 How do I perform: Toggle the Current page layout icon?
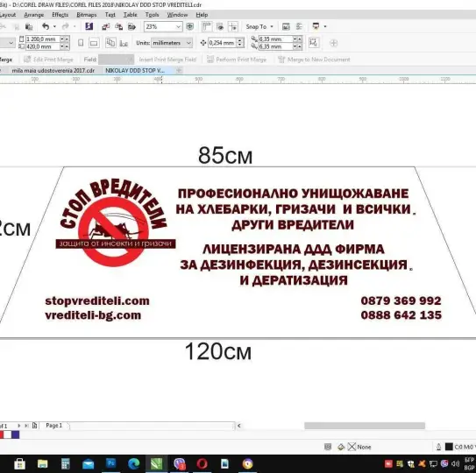click(x=124, y=43)
